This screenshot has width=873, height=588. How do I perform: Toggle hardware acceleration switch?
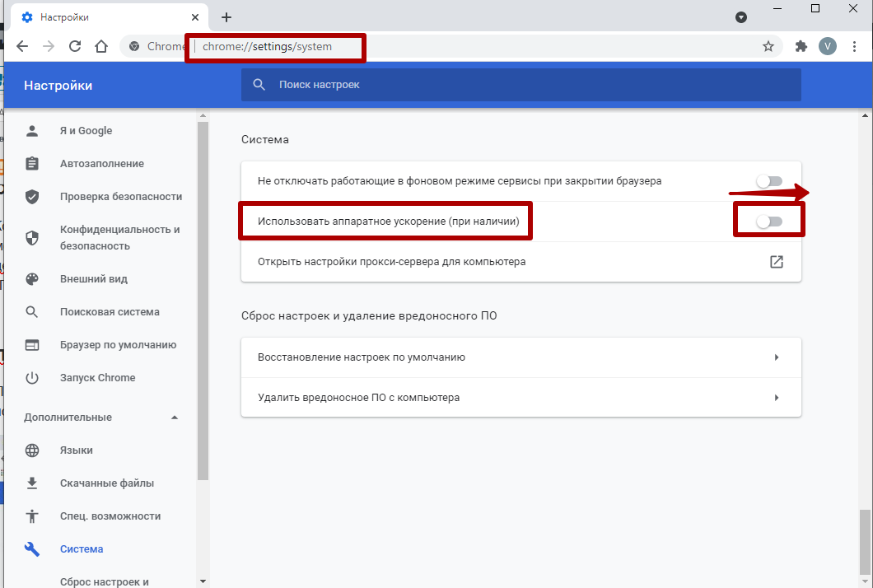pyautogui.click(x=769, y=222)
